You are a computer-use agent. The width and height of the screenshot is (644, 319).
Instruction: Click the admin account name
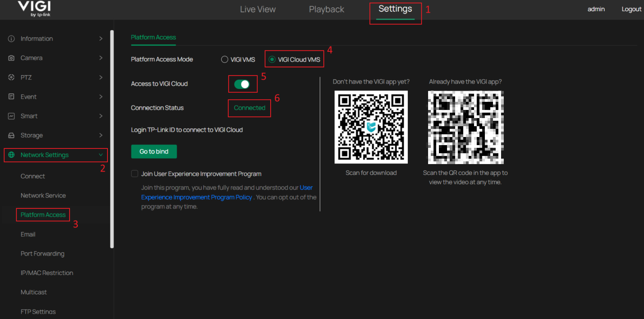coord(596,9)
